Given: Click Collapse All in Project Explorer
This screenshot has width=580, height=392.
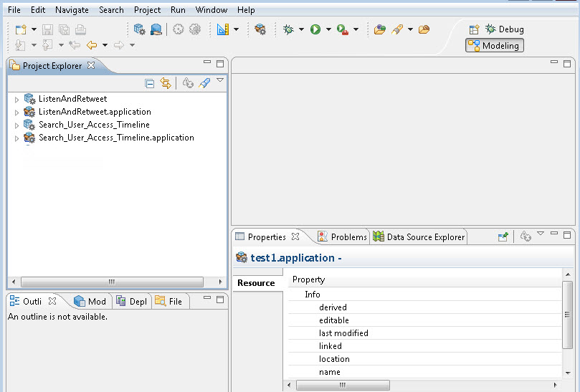Looking at the screenshot, I should (x=150, y=83).
